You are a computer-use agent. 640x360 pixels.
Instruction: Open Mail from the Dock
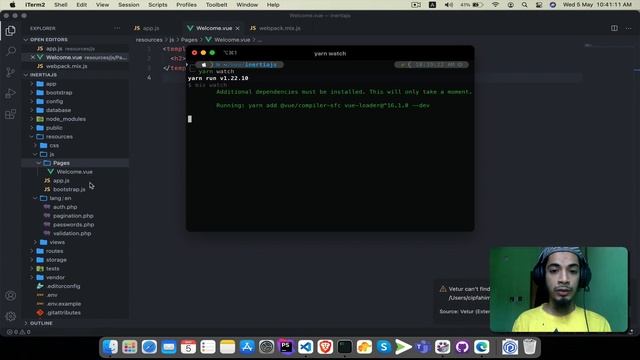click(169, 347)
